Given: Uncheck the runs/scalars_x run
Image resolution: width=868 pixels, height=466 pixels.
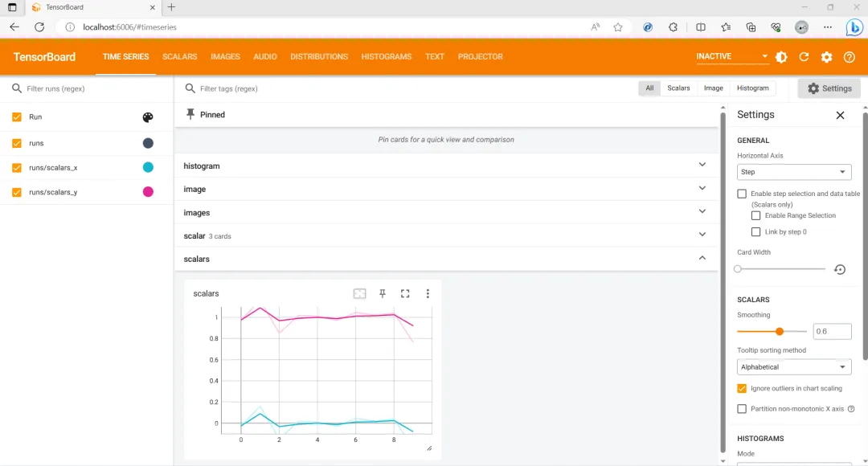Looking at the screenshot, I should point(17,167).
